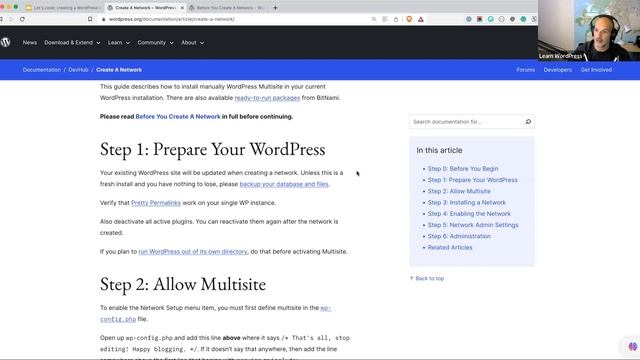Open Before You Create A Network article link

178,117
